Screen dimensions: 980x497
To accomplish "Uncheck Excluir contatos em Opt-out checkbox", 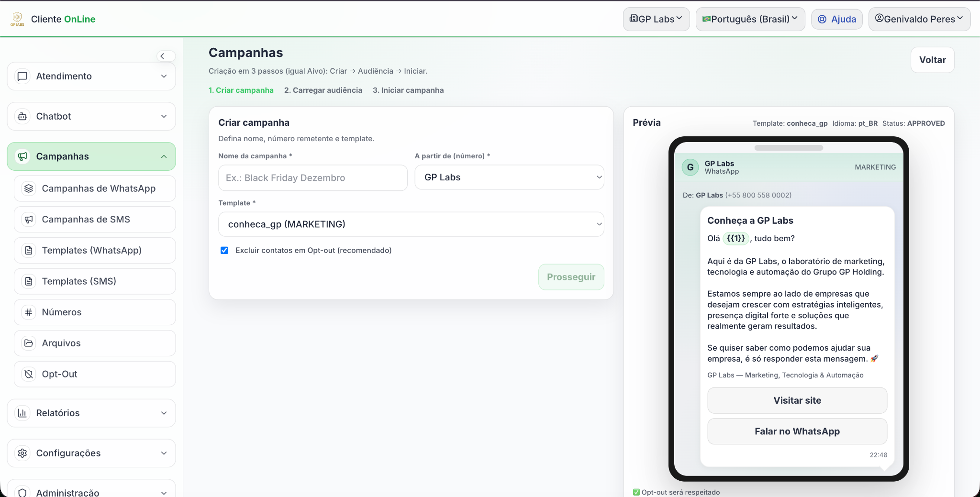I will point(224,250).
